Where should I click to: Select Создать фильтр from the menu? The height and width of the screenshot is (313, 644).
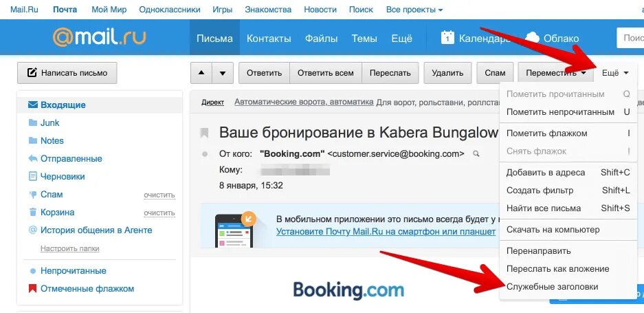[568, 191]
